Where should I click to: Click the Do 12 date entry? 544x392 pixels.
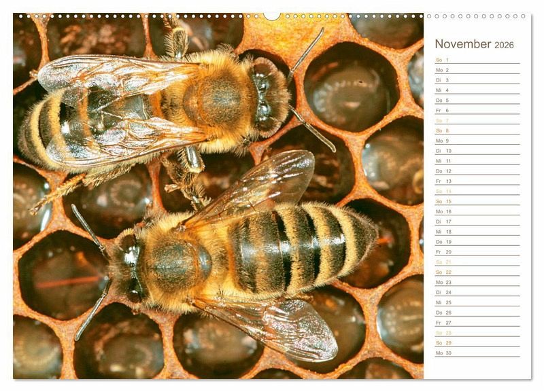click(476, 171)
